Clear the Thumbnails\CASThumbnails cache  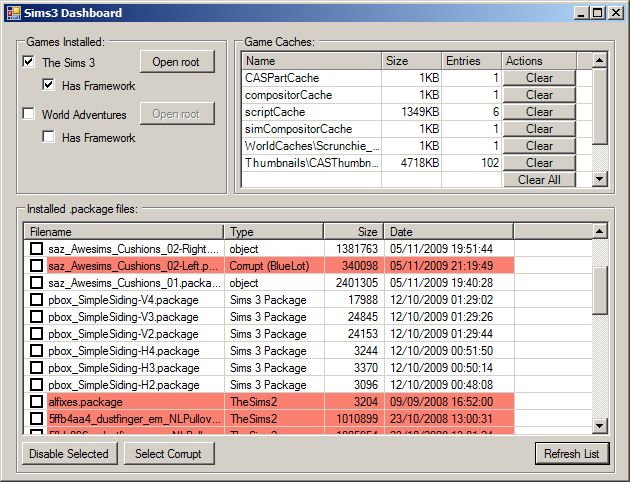click(539, 163)
